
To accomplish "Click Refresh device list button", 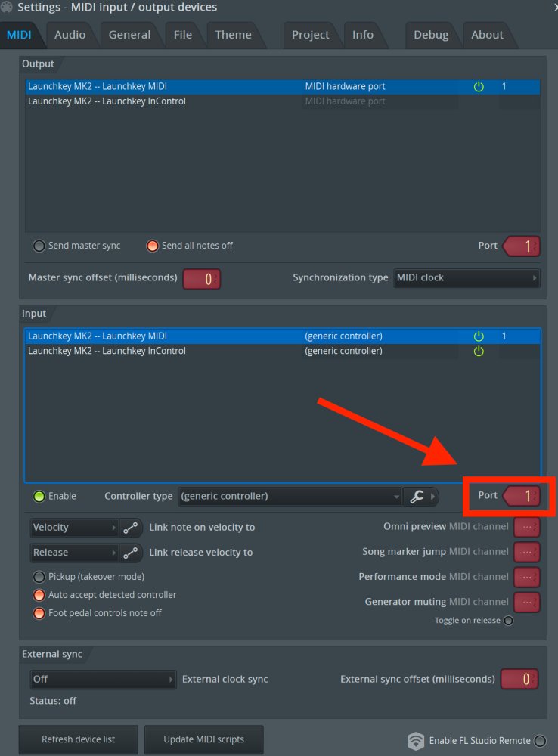I will [x=78, y=739].
